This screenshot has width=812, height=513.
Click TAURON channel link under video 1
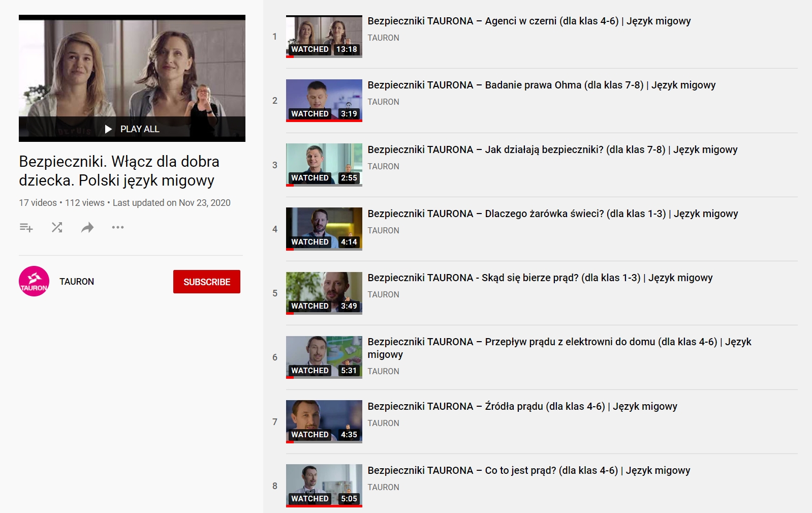(x=383, y=38)
